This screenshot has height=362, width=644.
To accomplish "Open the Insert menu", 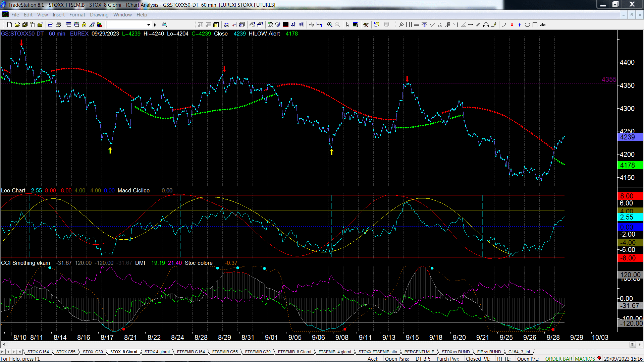I will 58,15.
